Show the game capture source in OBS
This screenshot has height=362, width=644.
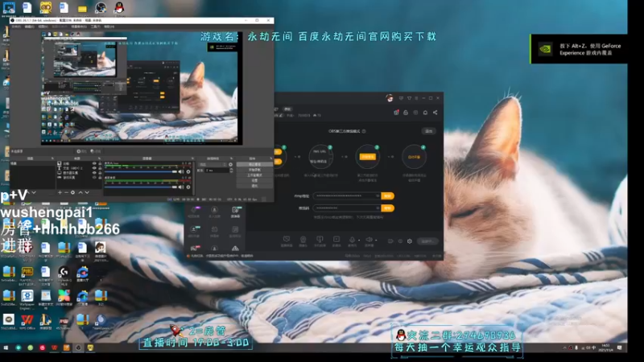[x=94, y=178]
